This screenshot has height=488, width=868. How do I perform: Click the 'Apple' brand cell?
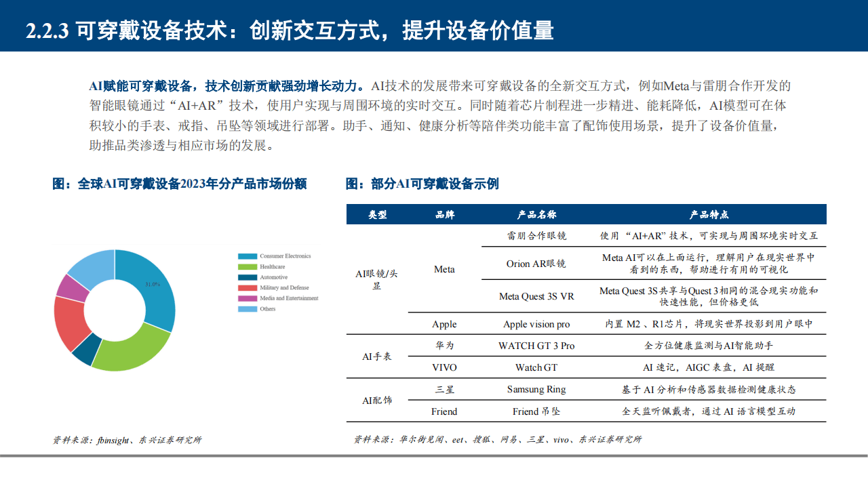[444, 324]
